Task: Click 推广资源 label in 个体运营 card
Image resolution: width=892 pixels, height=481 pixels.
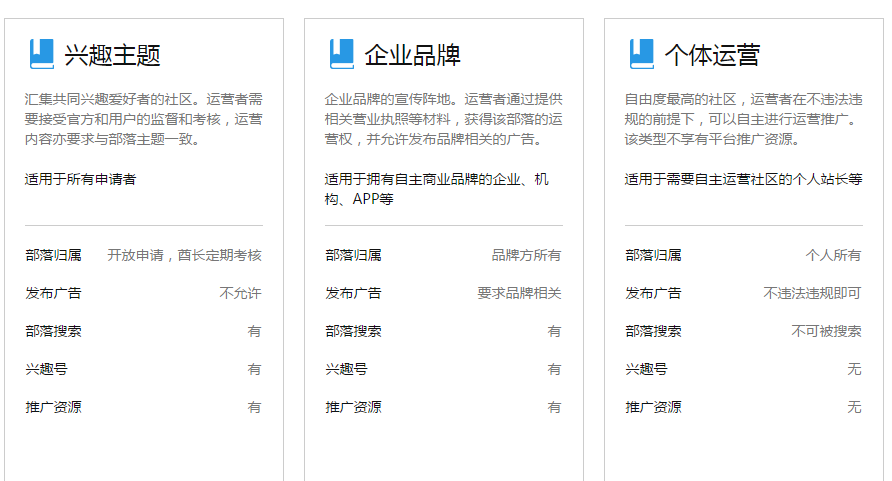Action: pyautogui.click(x=653, y=407)
